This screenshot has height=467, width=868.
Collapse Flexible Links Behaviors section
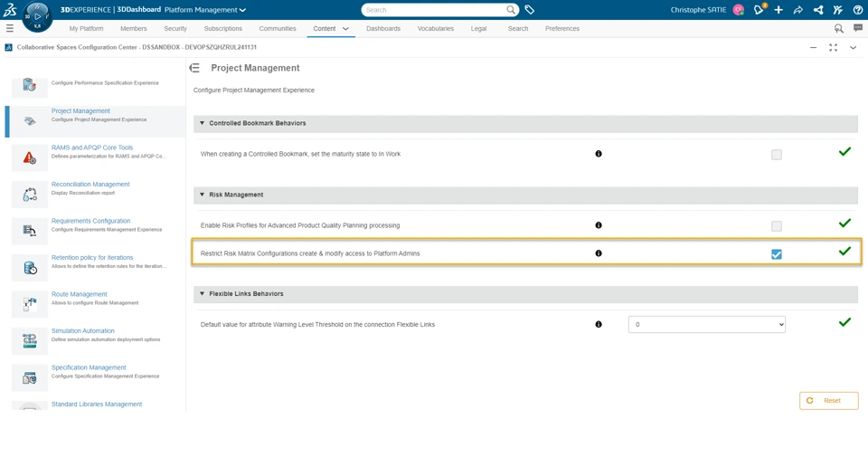[x=202, y=293]
